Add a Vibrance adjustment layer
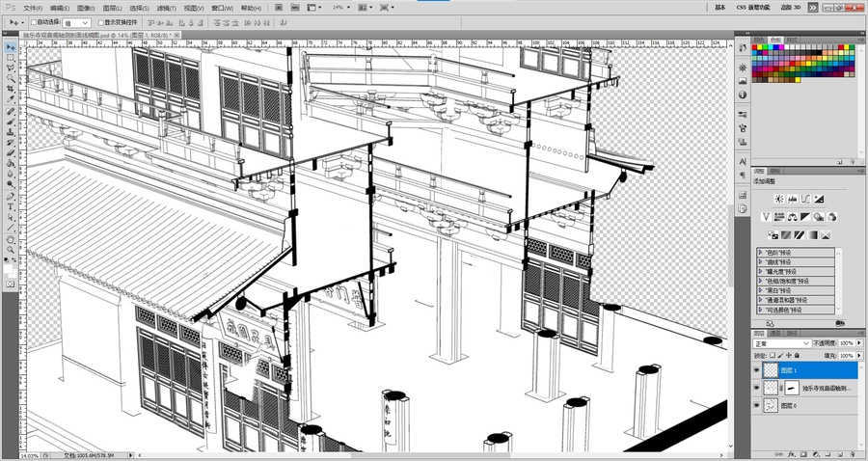Image resolution: width=868 pixels, height=461 pixels. 766,217
